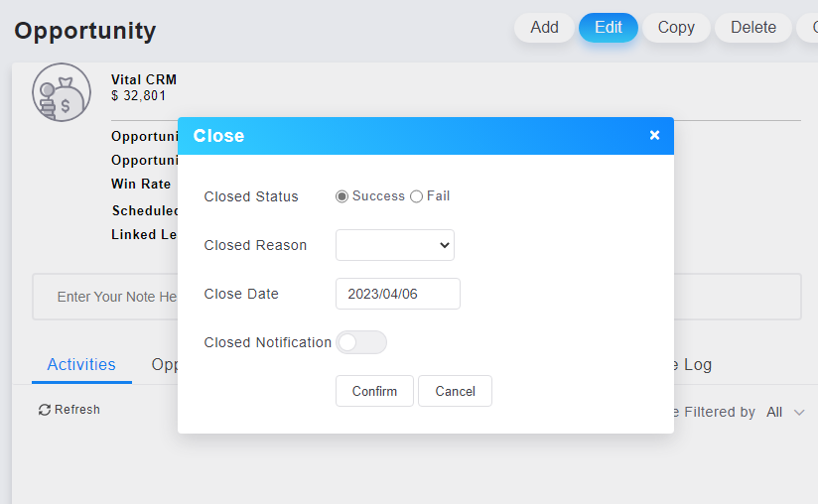Click the opportunity money bag icon
Image resolution: width=818 pixels, height=504 pixels.
coord(61,92)
